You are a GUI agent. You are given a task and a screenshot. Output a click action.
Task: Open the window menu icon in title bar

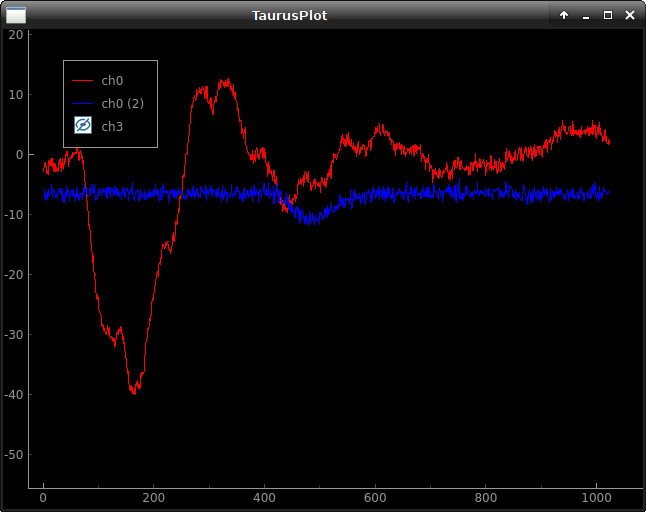click(x=16, y=15)
